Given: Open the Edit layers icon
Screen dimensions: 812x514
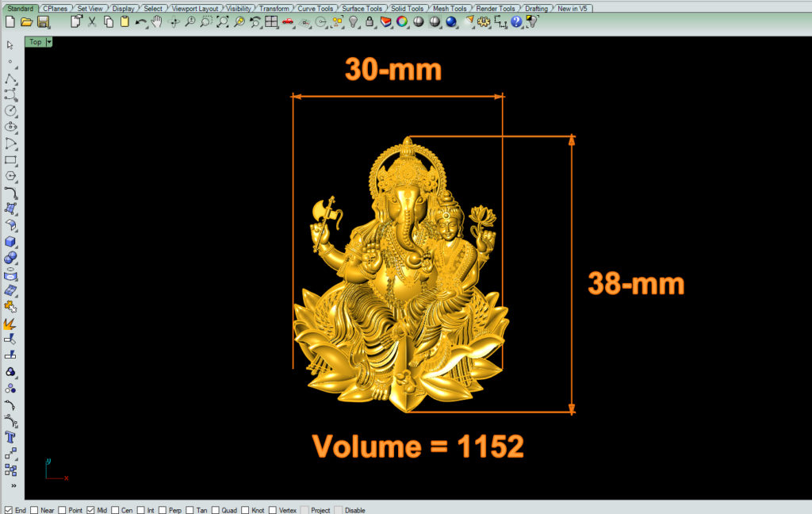Looking at the screenshot, I should coord(386,21).
